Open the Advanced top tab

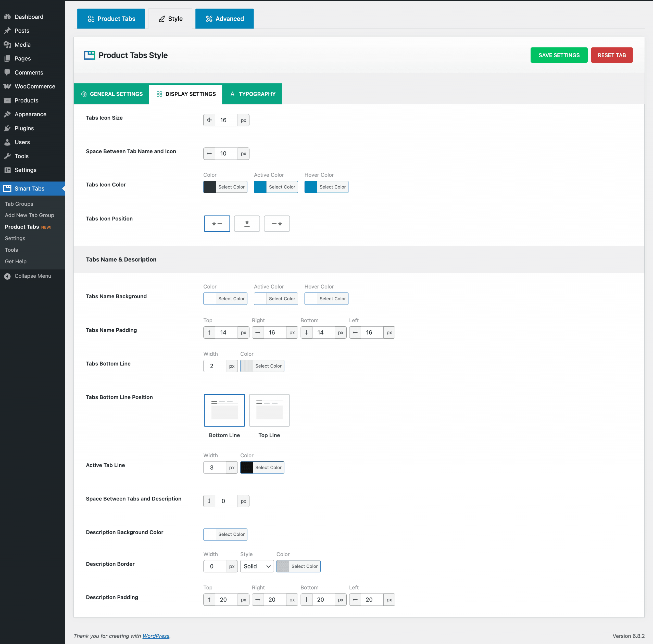pos(224,19)
